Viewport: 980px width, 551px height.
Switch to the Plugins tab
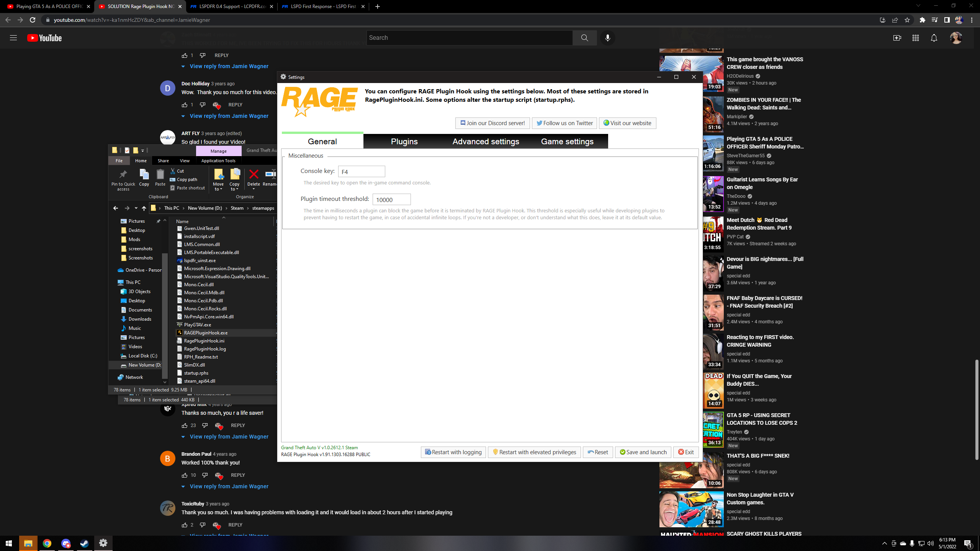point(404,142)
